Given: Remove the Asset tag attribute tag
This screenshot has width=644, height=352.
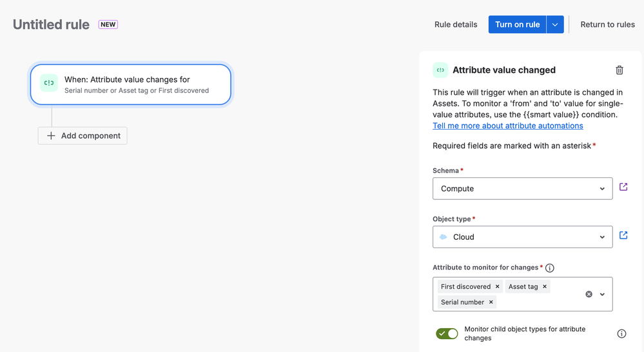Looking at the screenshot, I should 545,286.
